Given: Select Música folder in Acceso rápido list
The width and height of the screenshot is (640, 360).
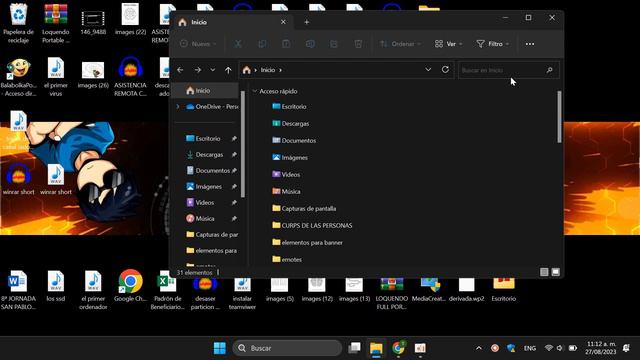Looking at the screenshot, I should tap(286, 191).
